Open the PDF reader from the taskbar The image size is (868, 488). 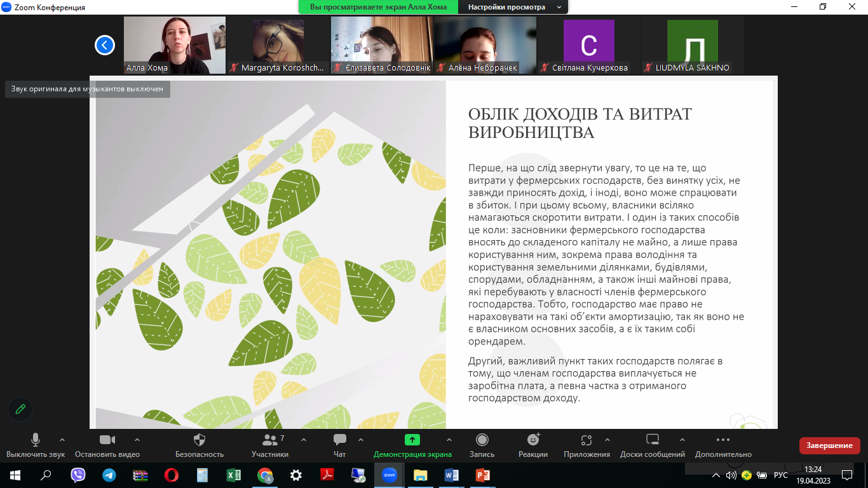[x=327, y=475]
